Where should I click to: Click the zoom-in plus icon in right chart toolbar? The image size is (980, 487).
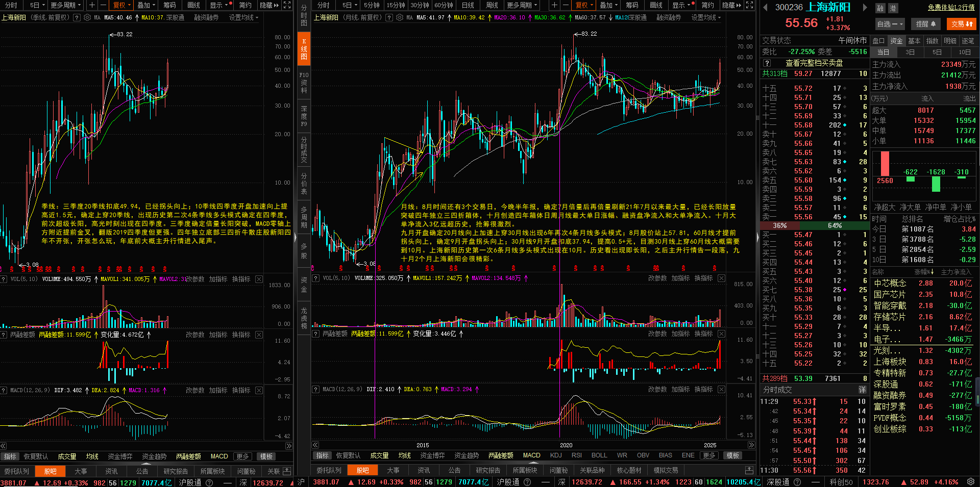pyautogui.click(x=554, y=5)
